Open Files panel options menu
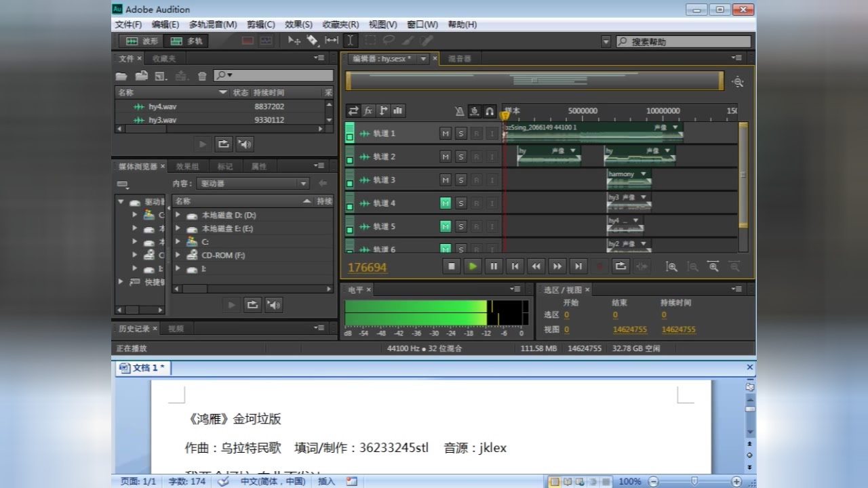868x488 pixels. coord(319,58)
